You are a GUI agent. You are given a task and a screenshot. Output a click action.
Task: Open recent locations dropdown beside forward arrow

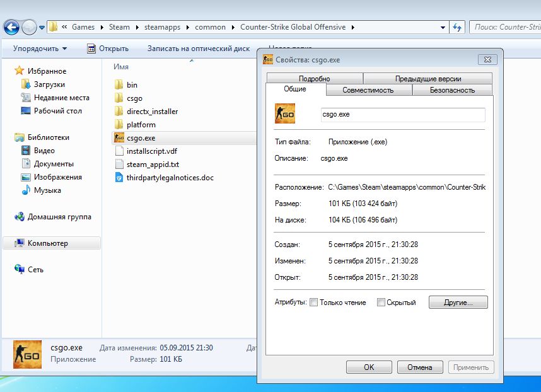point(42,27)
